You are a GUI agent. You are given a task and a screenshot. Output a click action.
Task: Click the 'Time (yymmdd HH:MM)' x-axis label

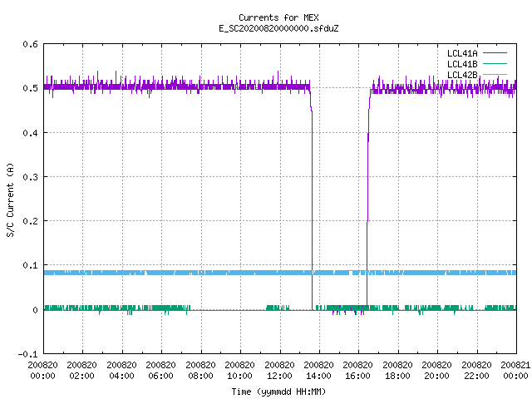[x=278, y=392]
